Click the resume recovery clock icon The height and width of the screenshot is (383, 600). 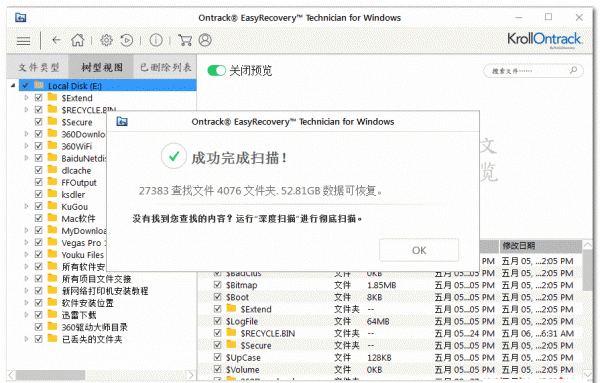click(127, 40)
